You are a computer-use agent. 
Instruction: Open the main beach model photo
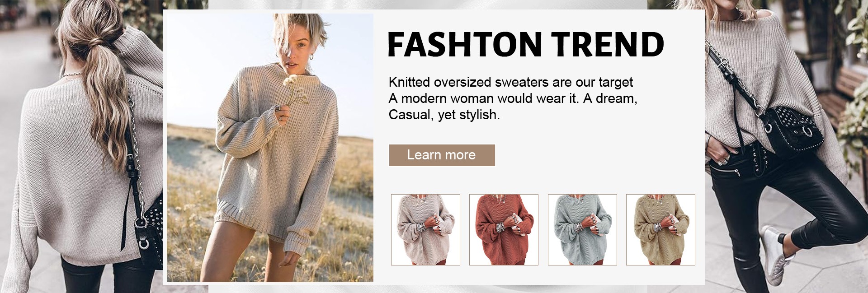click(x=270, y=148)
